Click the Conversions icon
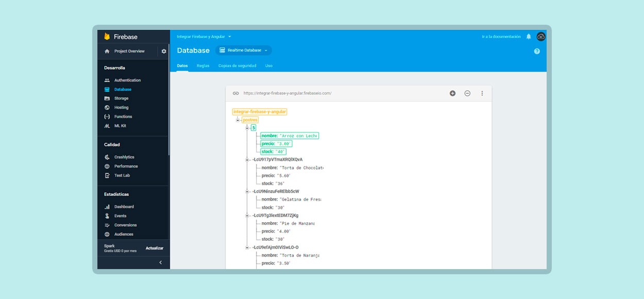This screenshot has width=644, height=299. click(x=107, y=225)
